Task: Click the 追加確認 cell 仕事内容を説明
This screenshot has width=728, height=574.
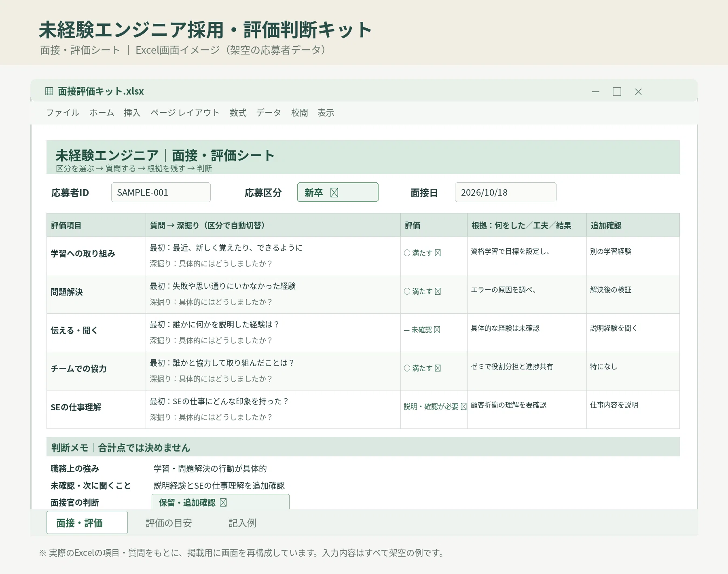Action: pos(633,409)
